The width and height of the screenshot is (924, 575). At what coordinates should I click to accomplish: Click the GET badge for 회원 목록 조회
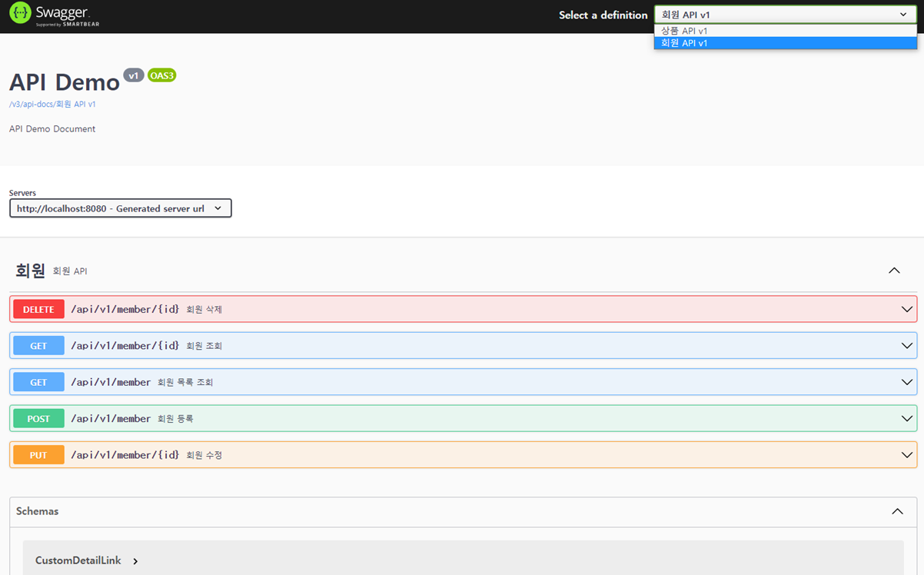pos(38,382)
